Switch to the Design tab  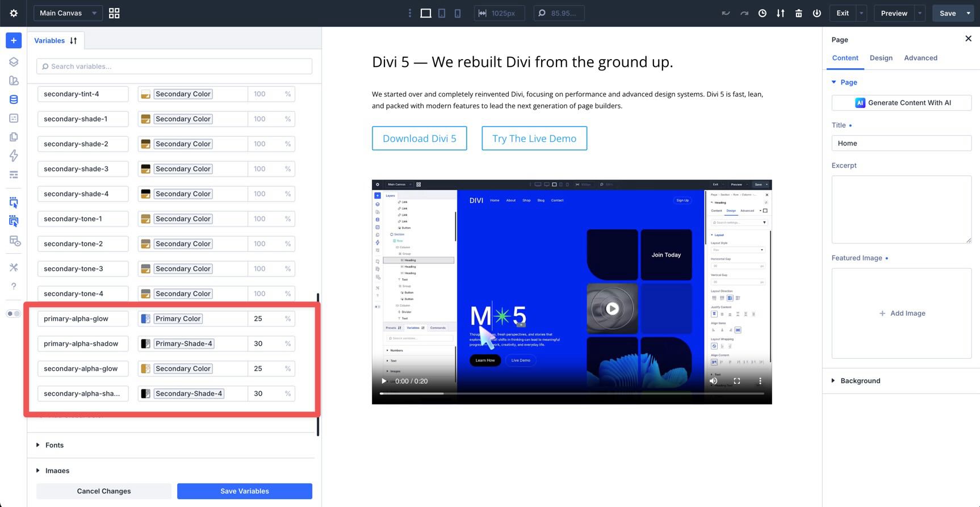(881, 58)
